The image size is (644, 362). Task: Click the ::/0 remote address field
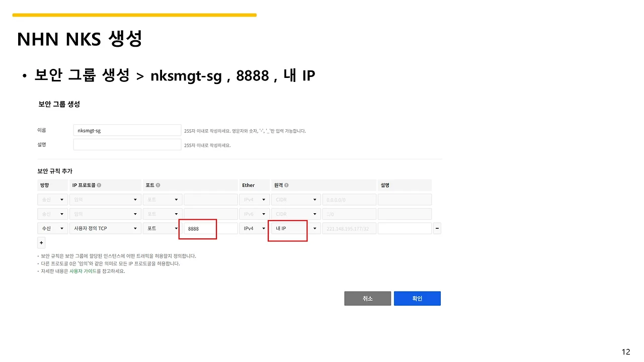click(x=349, y=214)
